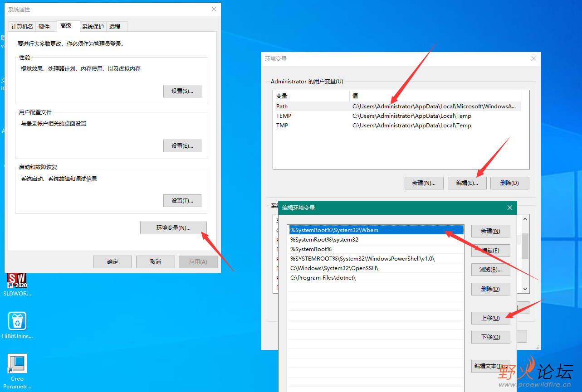The width and height of the screenshot is (582, 392).
Task: Click the 环境变量(N)... button
Action: 174,228
